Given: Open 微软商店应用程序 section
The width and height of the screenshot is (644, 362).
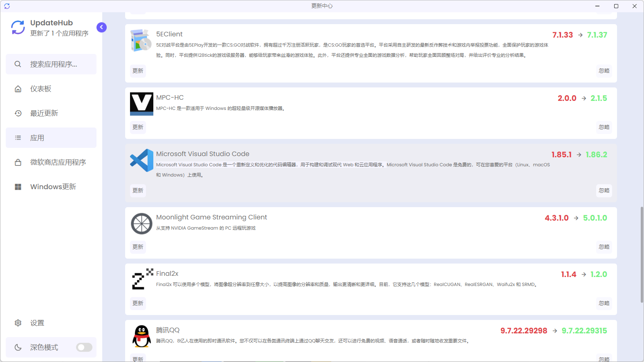Looking at the screenshot, I should 51,162.
